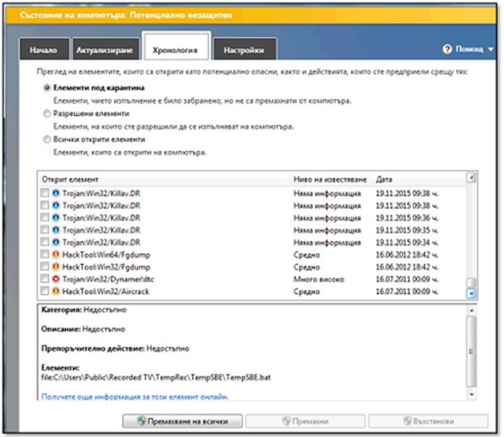Click the details pane vertical scrollbar
This screenshot has height=437, width=504.
(471, 350)
